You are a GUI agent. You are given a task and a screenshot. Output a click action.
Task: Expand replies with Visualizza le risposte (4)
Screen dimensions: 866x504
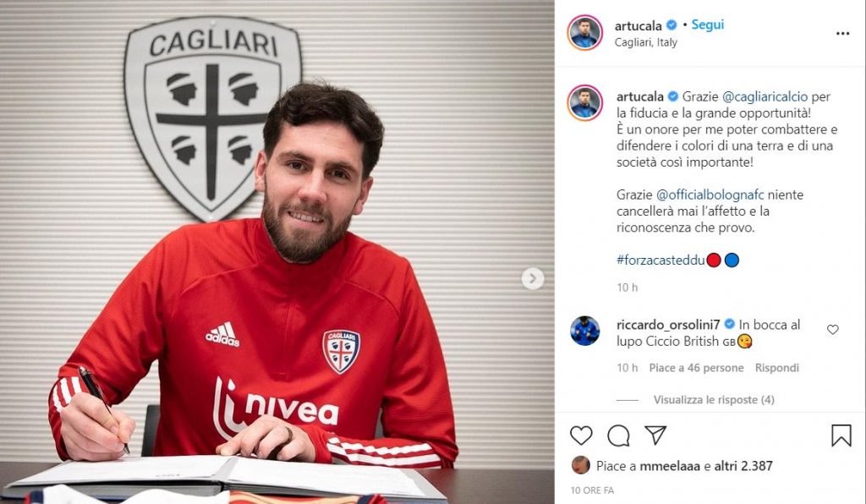coord(714,400)
